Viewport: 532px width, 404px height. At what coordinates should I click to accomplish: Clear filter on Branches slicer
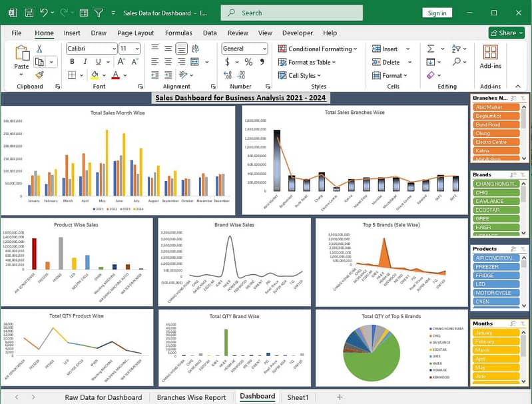pos(523,98)
